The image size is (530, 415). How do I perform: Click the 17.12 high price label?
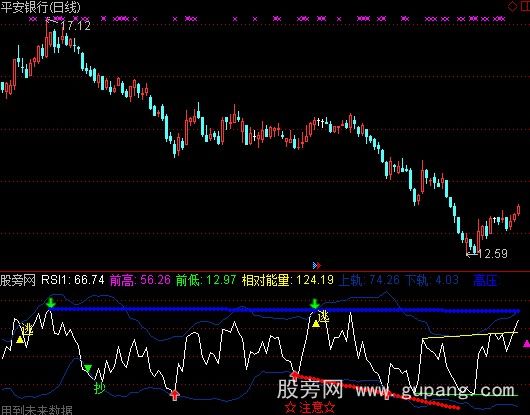pos(75,26)
